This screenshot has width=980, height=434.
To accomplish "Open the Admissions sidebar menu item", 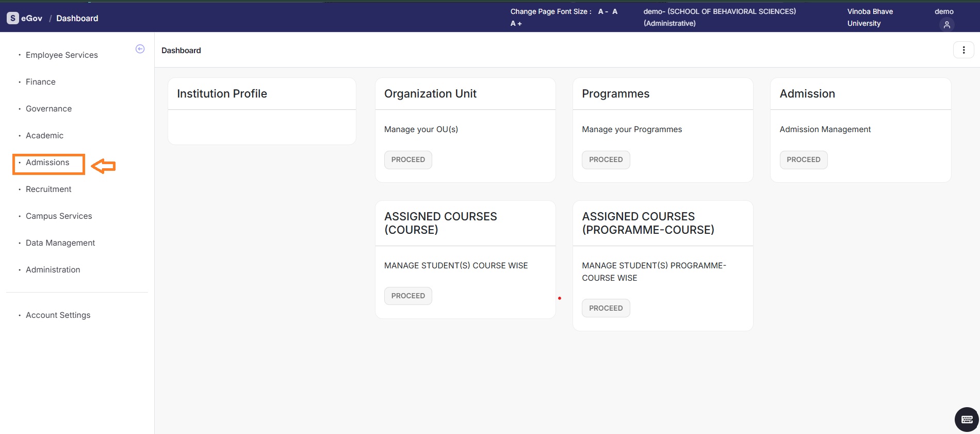I will coord(47,163).
